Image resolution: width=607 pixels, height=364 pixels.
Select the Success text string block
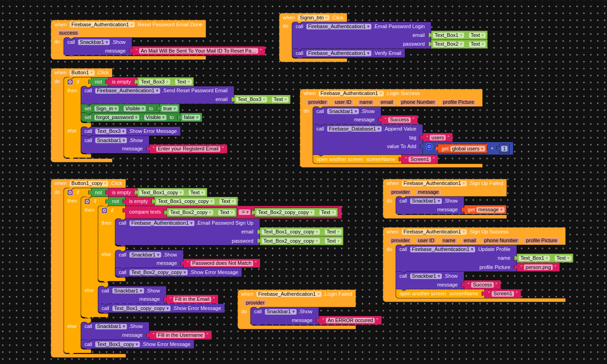(x=399, y=119)
